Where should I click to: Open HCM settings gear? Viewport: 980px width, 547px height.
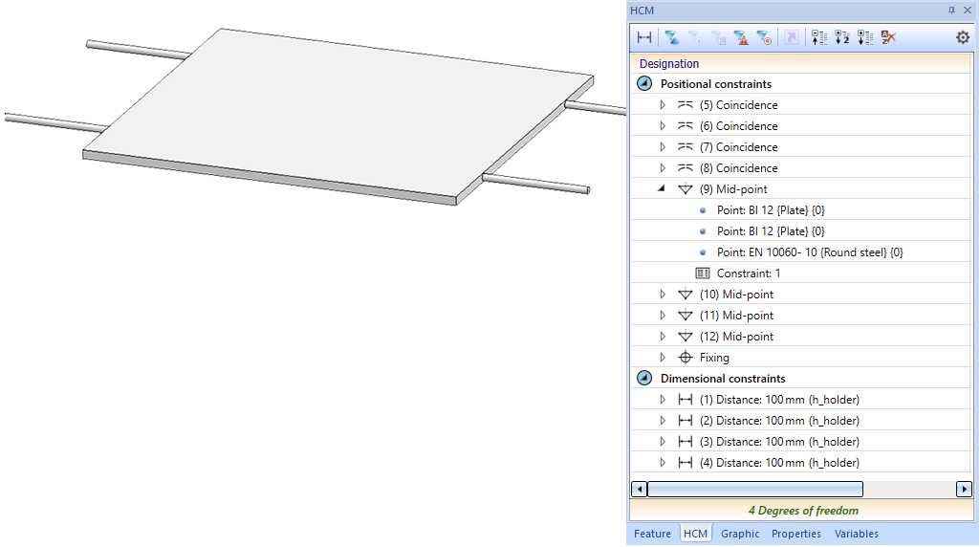(963, 37)
